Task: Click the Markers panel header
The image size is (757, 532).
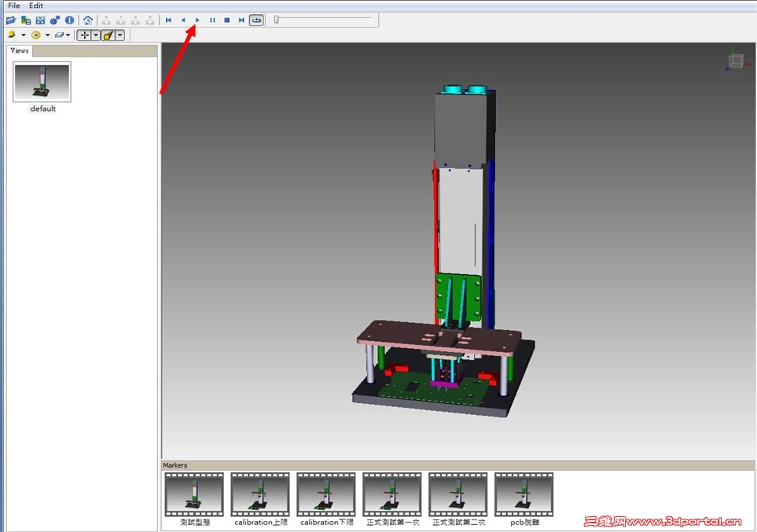Action: click(x=458, y=465)
